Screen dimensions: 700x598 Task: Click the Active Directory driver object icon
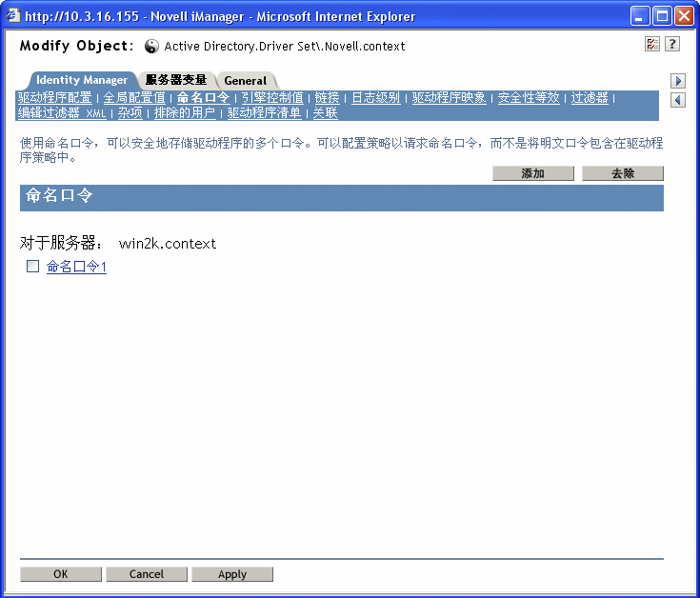click(152, 46)
